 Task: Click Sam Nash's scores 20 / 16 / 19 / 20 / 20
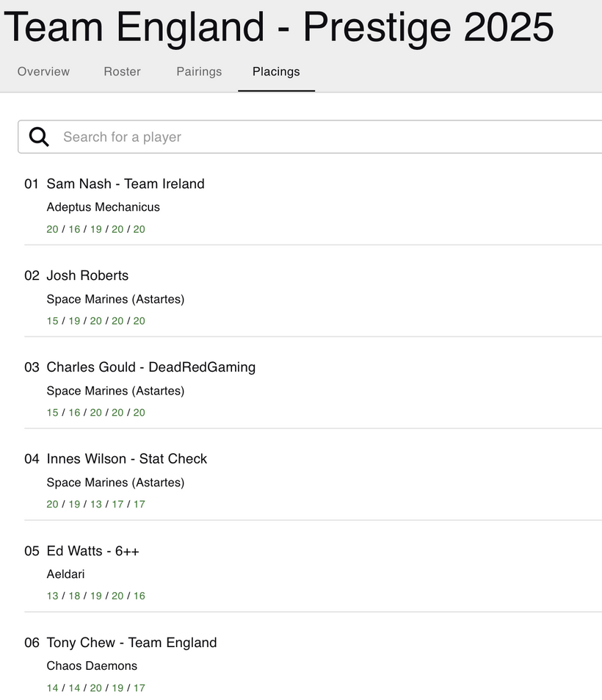click(96, 229)
